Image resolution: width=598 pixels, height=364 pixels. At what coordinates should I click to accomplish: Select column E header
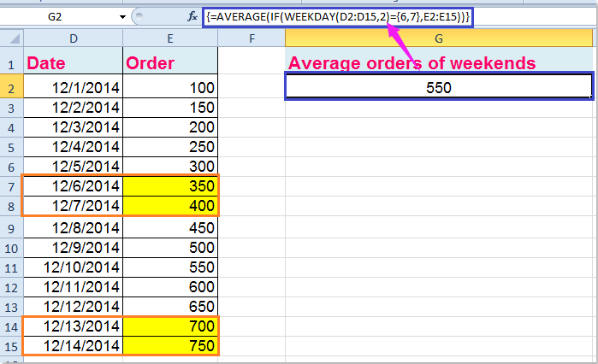(x=170, y=38)
